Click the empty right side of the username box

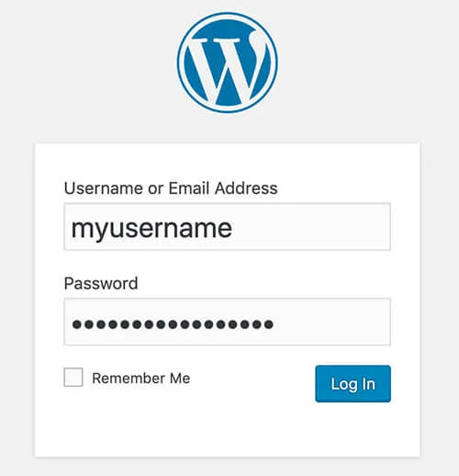pyautogui.click(x=312, y=227)
